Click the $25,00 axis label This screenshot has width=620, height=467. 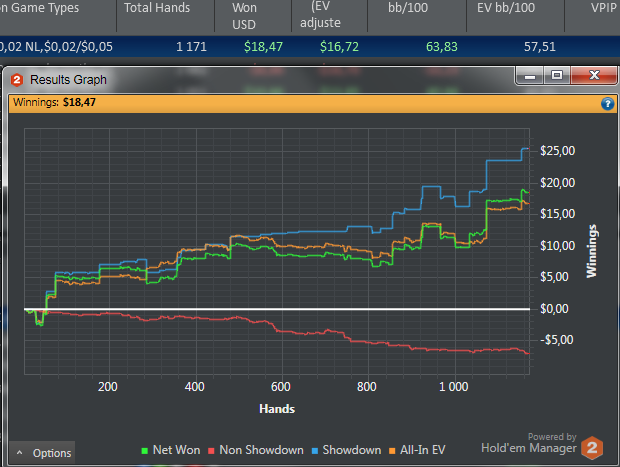click(558, 151)
